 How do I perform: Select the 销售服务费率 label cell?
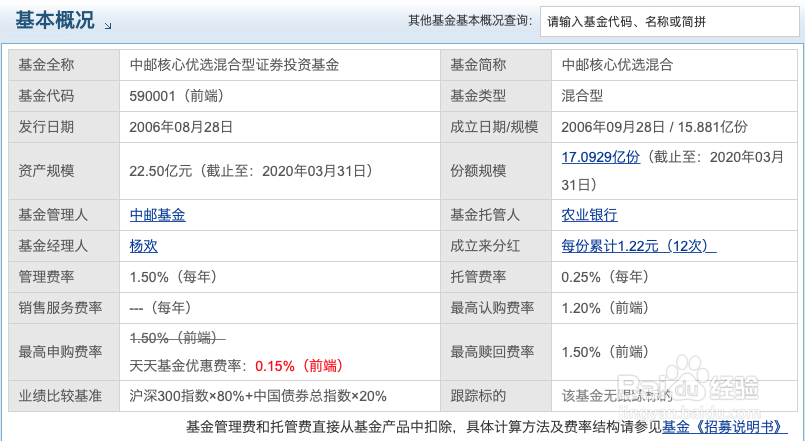[x=64, y=308]
